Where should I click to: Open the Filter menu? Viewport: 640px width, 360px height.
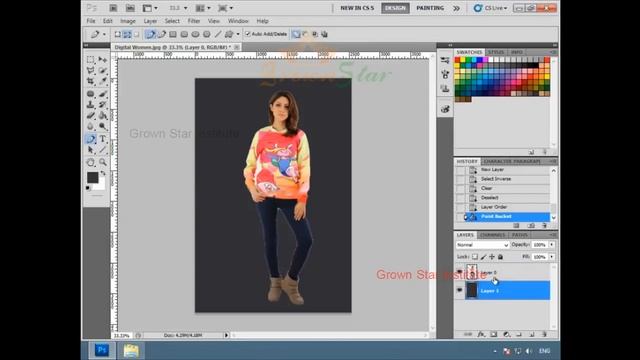pyautogui.click(x=194, y=21)
